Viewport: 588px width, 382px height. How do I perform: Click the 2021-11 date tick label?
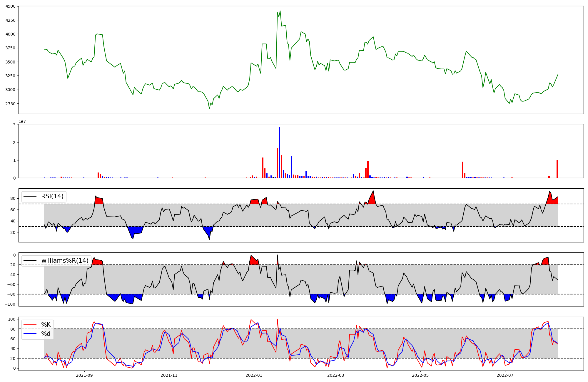coord(169,375)
